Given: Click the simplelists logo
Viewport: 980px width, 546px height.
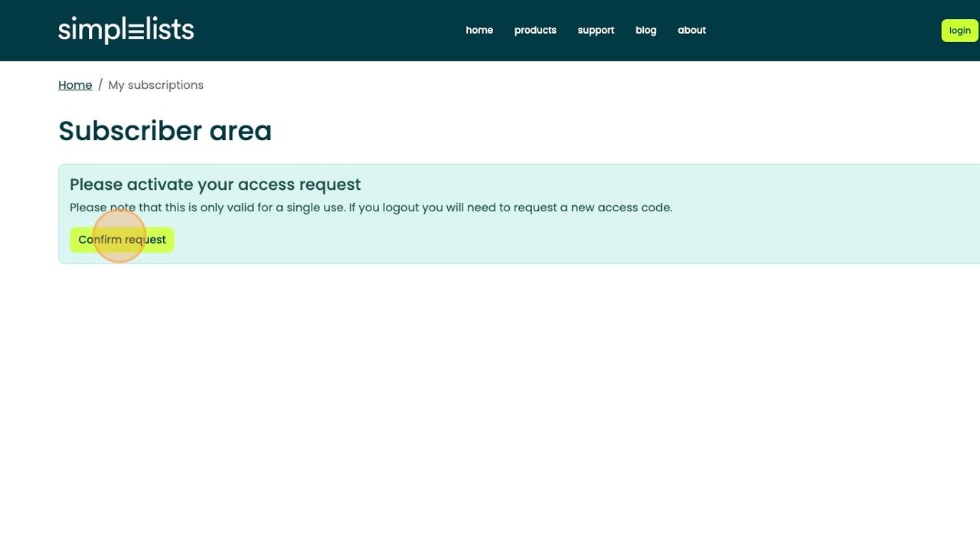Looking at the screenshot, I should (126, 30).
